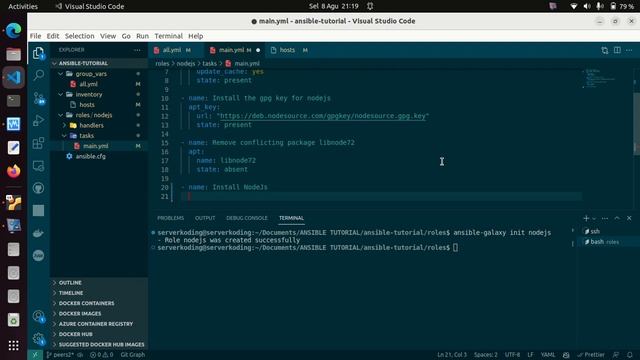Viewport: 640px width, 360px height.
Task: Open the Accounts menu in activity bar
Action: (38, 316)
